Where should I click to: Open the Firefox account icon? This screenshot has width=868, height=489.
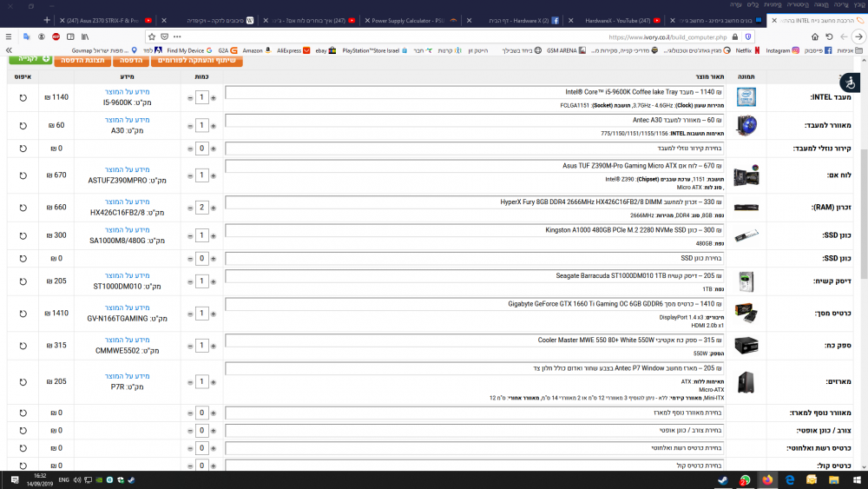tap(42, 36)
